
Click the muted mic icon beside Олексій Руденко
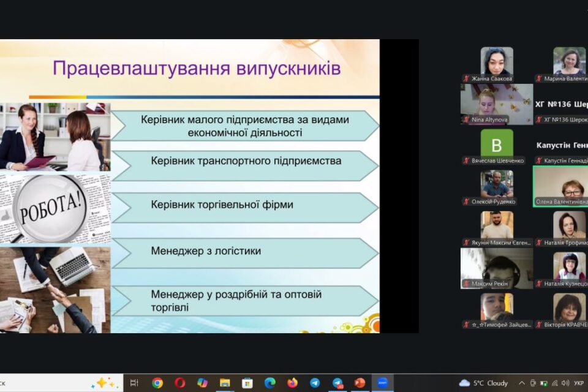[467, 202]
